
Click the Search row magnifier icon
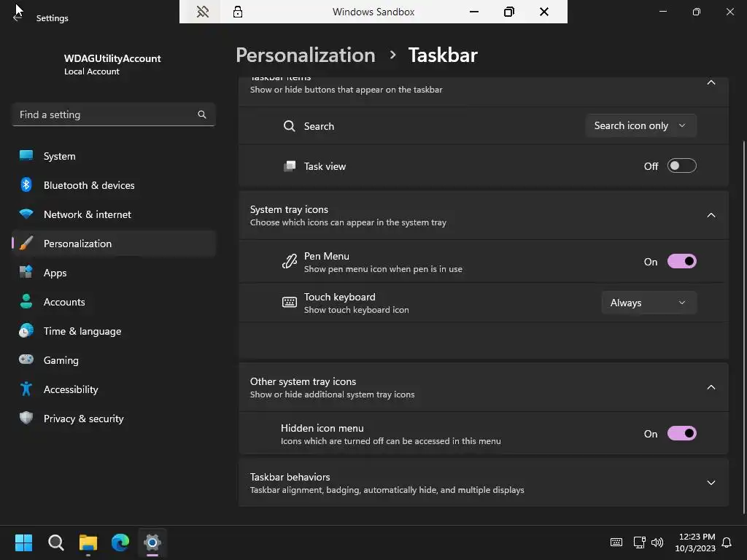[x=289, y=126]
